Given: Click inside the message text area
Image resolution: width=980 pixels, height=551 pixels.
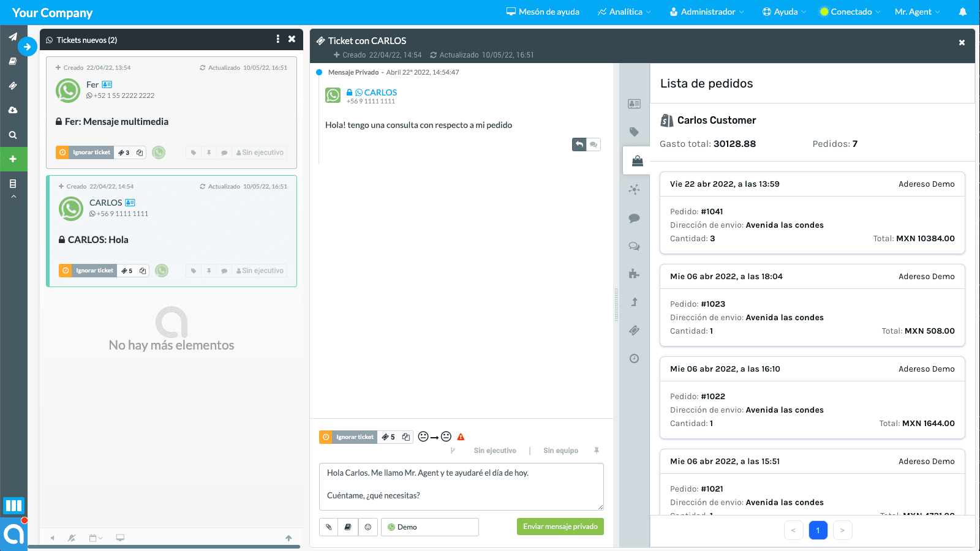Looking at the screenshot, I should 461,486.
